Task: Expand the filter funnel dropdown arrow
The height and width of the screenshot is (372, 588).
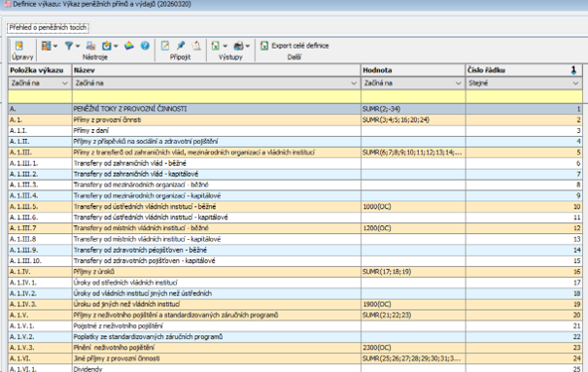Action: click(78, 46)
